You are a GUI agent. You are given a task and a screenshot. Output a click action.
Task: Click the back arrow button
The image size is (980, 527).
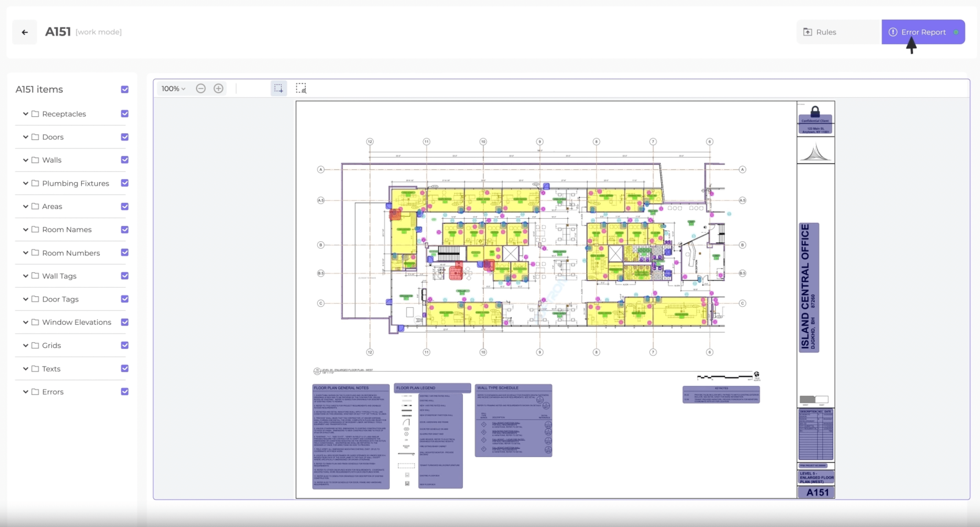tap(25, 32)
